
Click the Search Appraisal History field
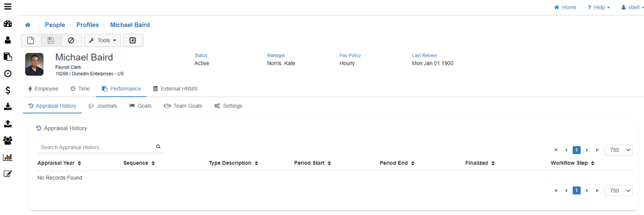point(96,147)
